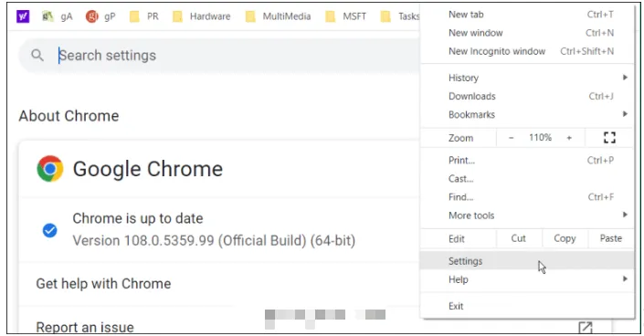Screen dimensions: 644x336
Task: Choose Print from the menu
Action: [527, 160]
